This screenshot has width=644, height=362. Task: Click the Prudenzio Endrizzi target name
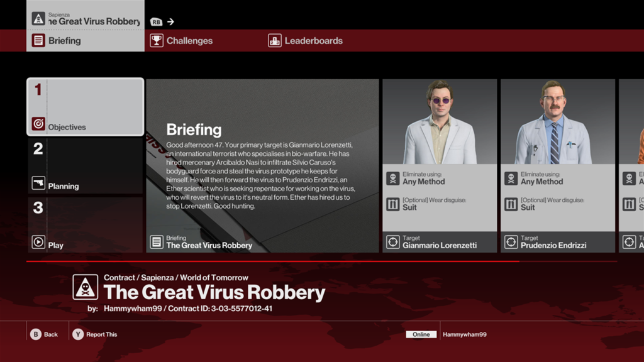click(553, 246)
